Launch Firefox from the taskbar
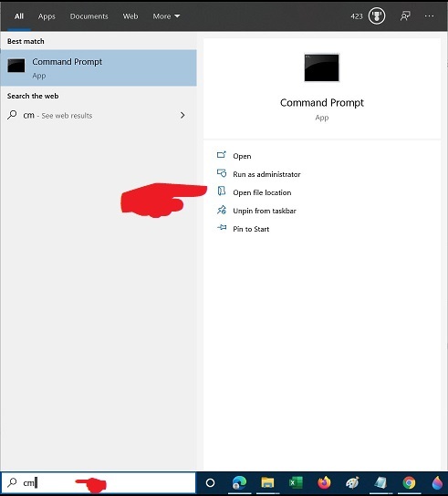Viewport: 448px width, 496px height. coord(324,482)
